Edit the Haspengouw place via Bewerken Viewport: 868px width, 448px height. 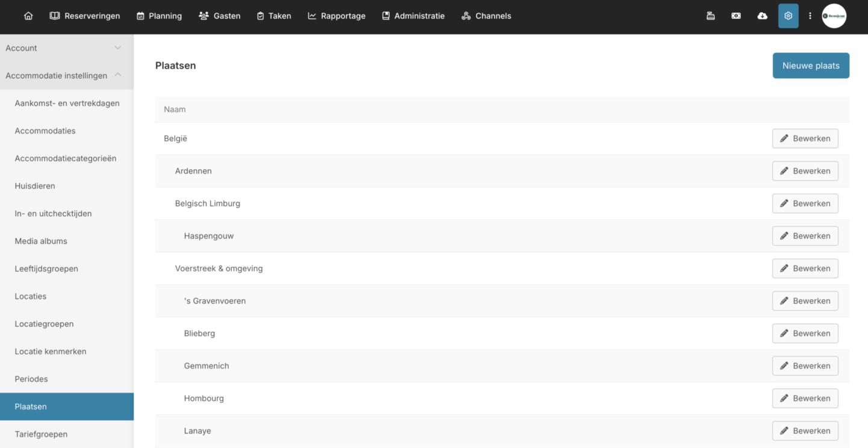[x=805, y=236]
